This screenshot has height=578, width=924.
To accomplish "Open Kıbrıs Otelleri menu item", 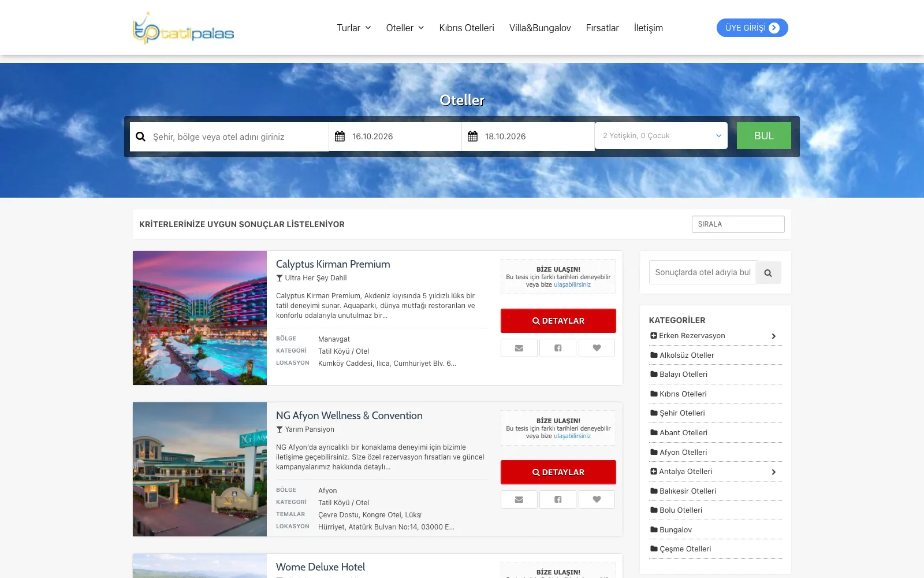I will [x=467, y=28].
